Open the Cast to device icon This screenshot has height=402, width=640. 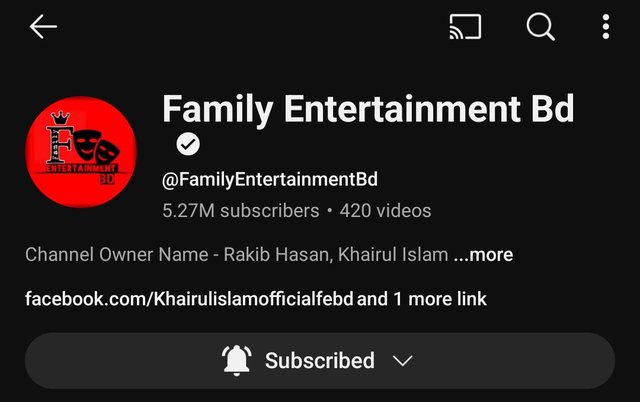465,27
